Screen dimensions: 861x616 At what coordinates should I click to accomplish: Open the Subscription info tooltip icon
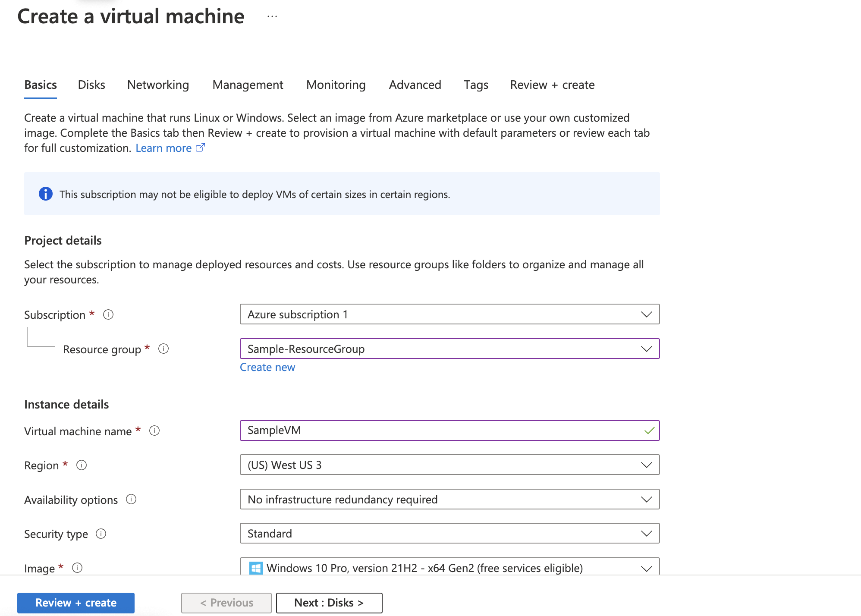click(x=108, y=314)
